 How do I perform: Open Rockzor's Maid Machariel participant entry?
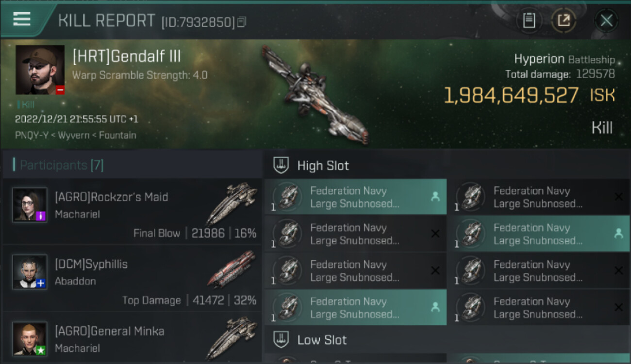tap(132, 211)
